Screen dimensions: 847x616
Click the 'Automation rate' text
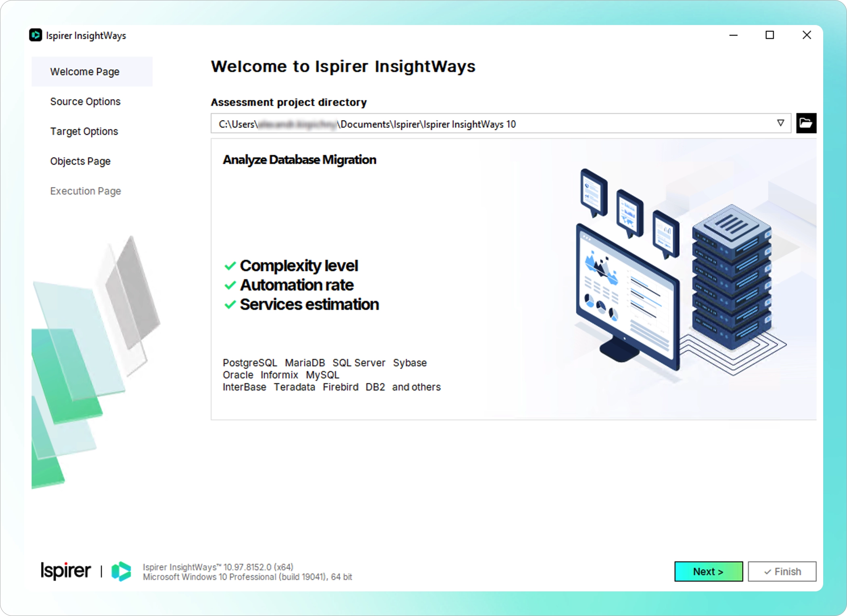pos(297,285)
